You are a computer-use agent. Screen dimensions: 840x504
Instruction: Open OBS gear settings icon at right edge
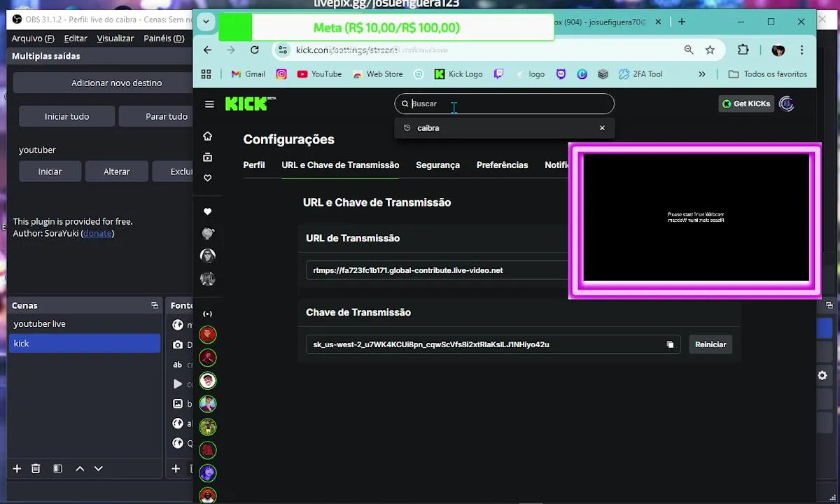(x=822, y=375)
